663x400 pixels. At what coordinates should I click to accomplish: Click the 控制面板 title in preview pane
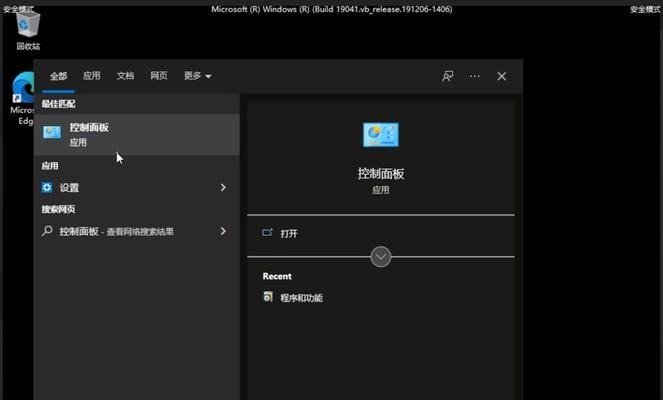point(381,174)
